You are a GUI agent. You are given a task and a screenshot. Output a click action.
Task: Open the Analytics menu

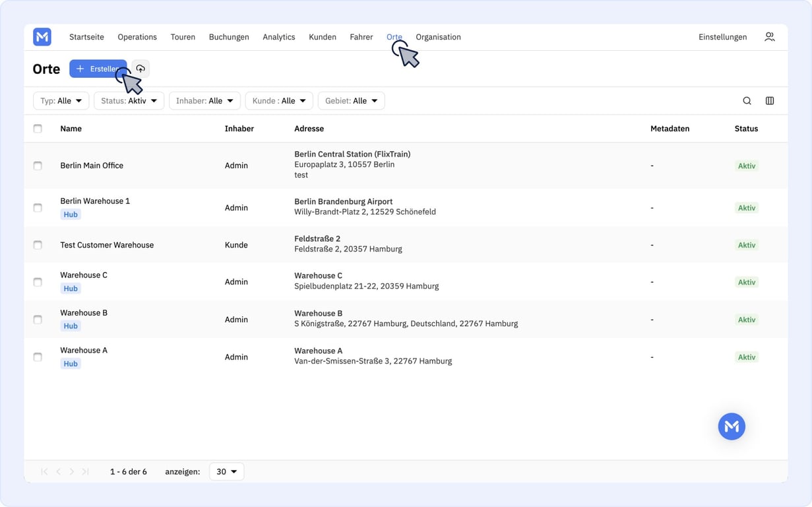tap(278, 37)
